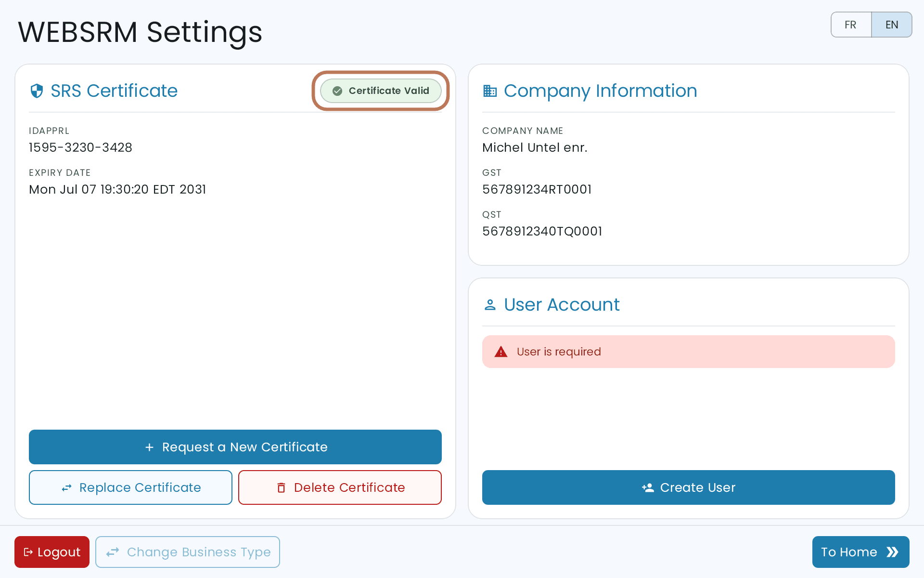Click the Company Information heading
The height and width of the screenshot is (578, 924).
pos(601,91)
